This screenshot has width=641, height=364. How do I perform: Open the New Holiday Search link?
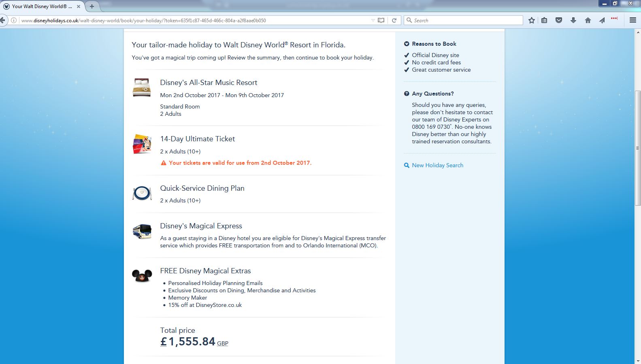(x=438, y=165)
